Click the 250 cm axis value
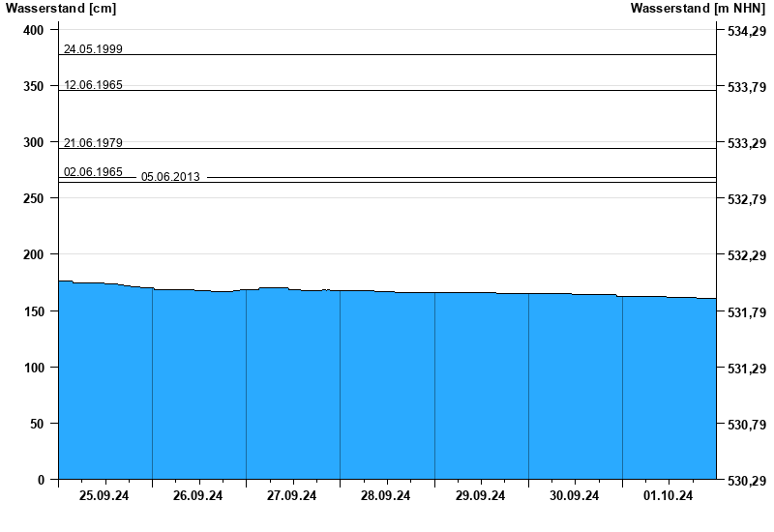Viewport: 774px width, 532px height. [x=34, y=198]
